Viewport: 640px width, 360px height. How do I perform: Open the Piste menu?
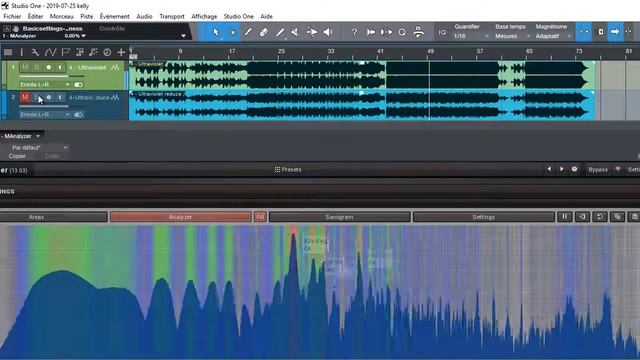click(87, 16)
